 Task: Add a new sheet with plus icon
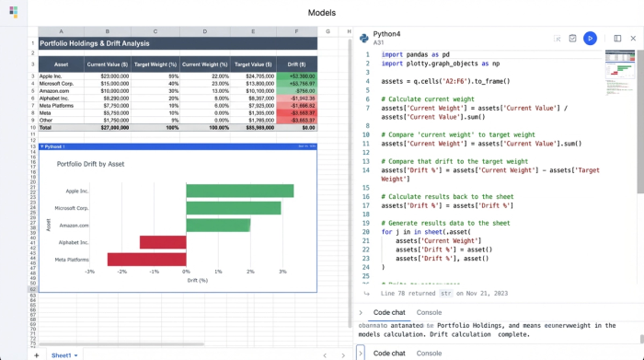(36, 355)
